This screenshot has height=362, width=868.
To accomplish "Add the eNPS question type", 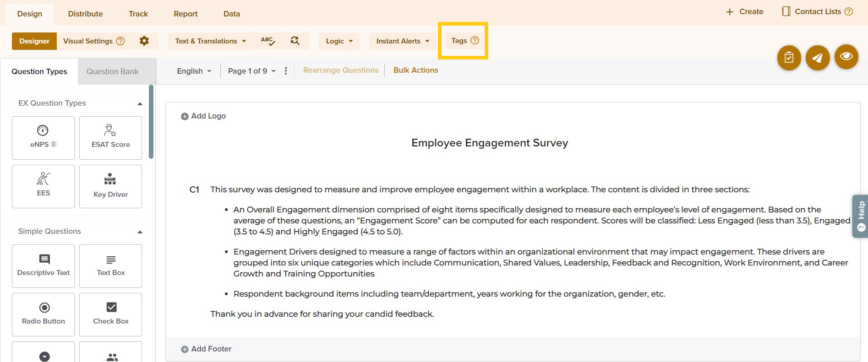I will (x=43, y=138).
